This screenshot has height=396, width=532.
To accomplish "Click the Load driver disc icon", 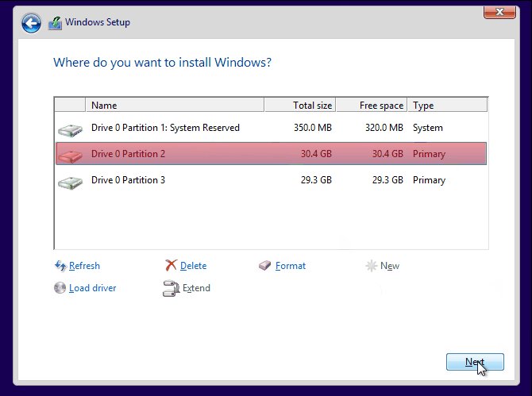I will pyautogui.click(x=60, y=288).
